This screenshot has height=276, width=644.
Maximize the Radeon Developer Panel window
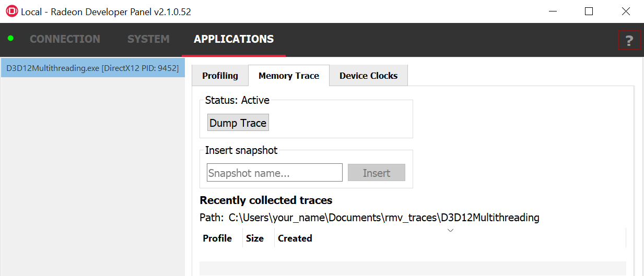(589, 11)
